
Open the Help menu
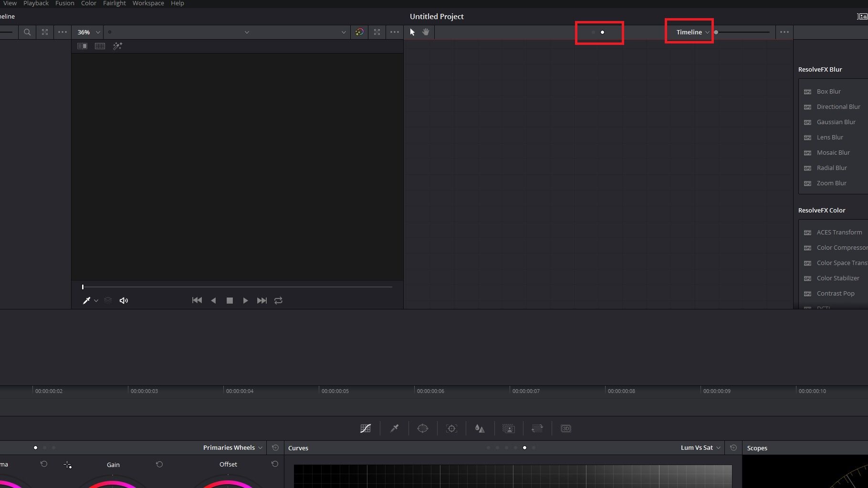(177, 3)
